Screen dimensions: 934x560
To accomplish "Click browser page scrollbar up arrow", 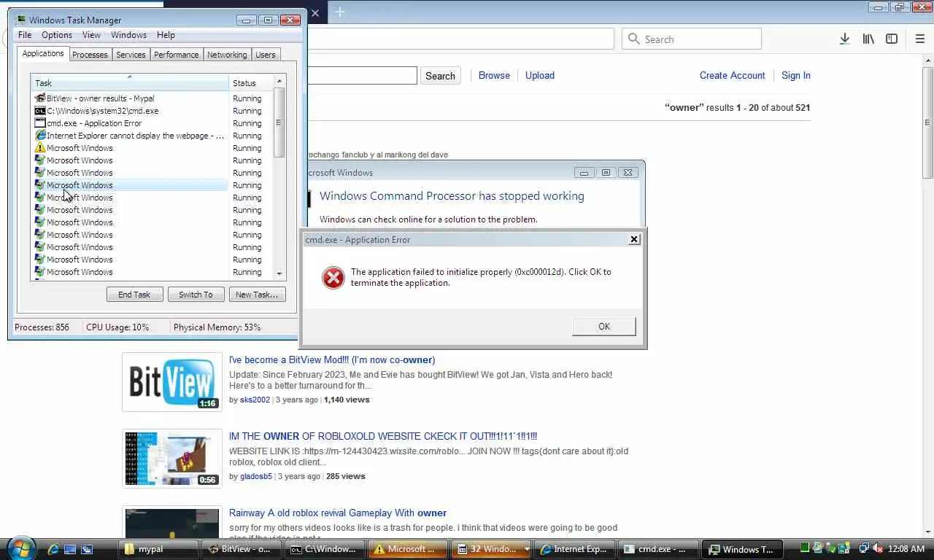I will pos(928,60).
